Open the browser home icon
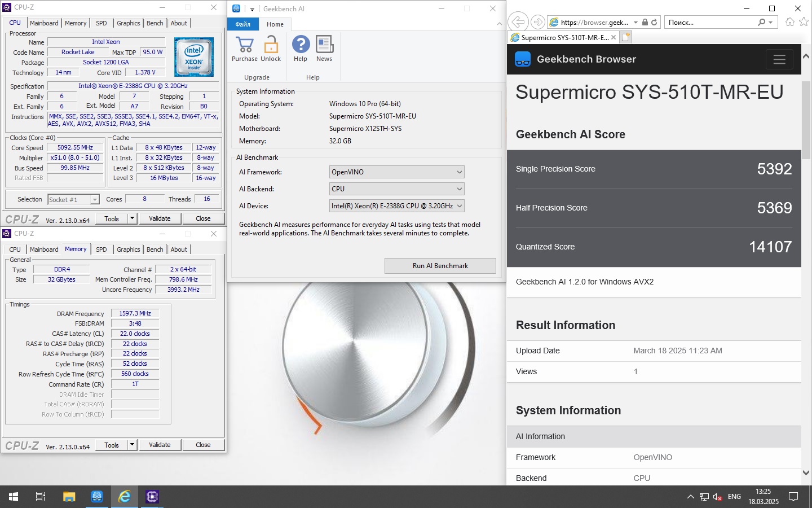This screenshot has width=812, height=508. [790, 22]
